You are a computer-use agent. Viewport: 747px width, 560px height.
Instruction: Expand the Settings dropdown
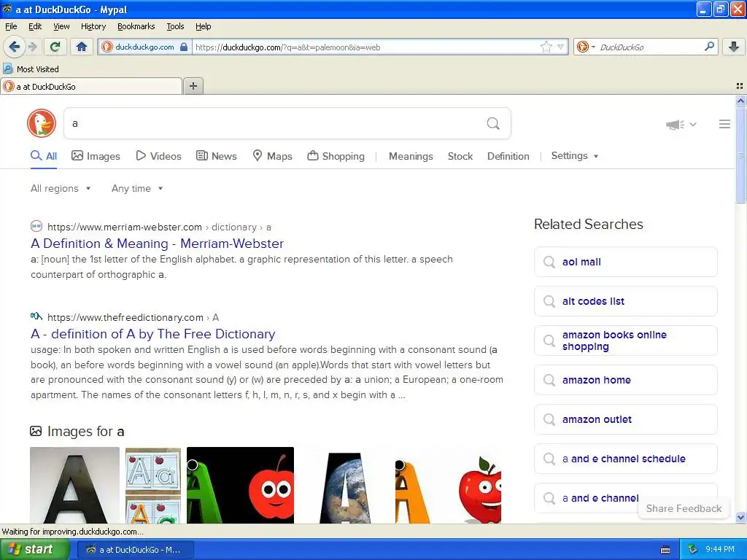click(575, 156)
